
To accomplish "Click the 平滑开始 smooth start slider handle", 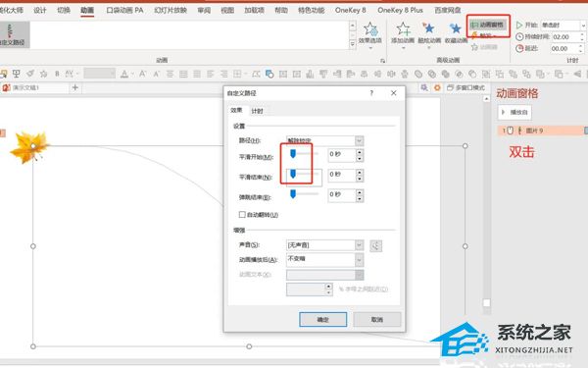I will (x=293, y=153).
